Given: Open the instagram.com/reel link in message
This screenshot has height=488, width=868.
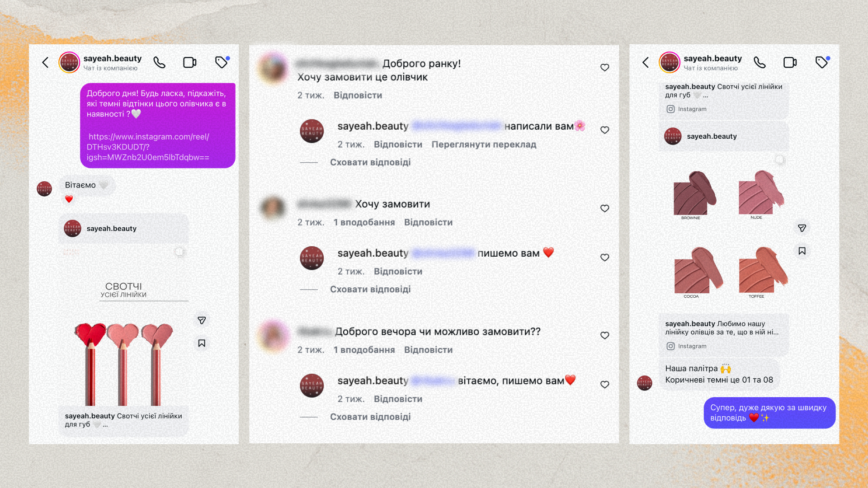Looking at the screenshot, I should pos(148,147).
